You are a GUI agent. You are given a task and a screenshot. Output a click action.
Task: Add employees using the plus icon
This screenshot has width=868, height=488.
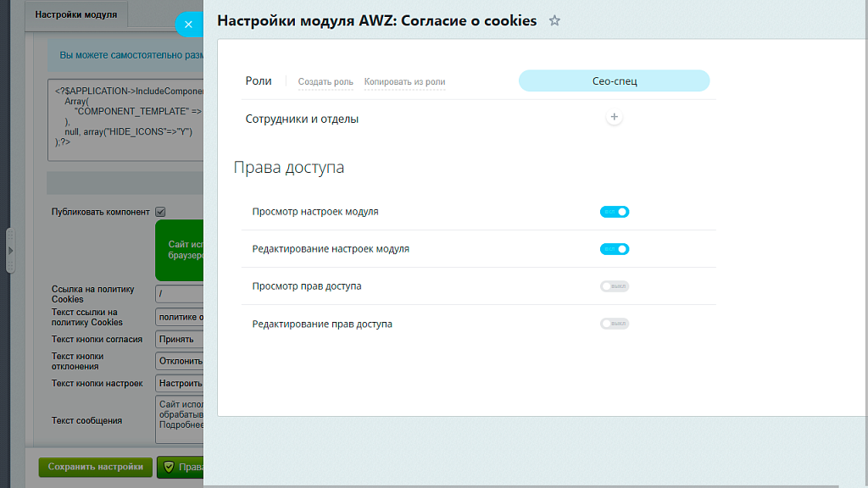pyautogui.click(x=614, y=117)
